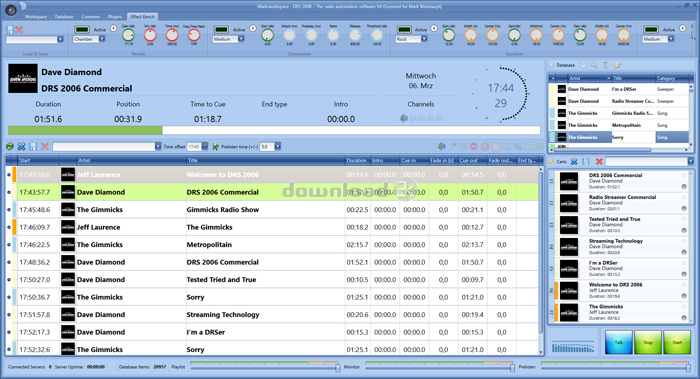Click the red X in Load & Save section

point(19,30)
